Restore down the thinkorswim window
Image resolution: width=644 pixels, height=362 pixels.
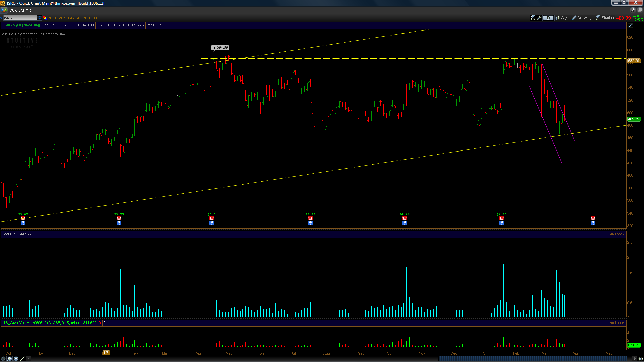[624, 3]
